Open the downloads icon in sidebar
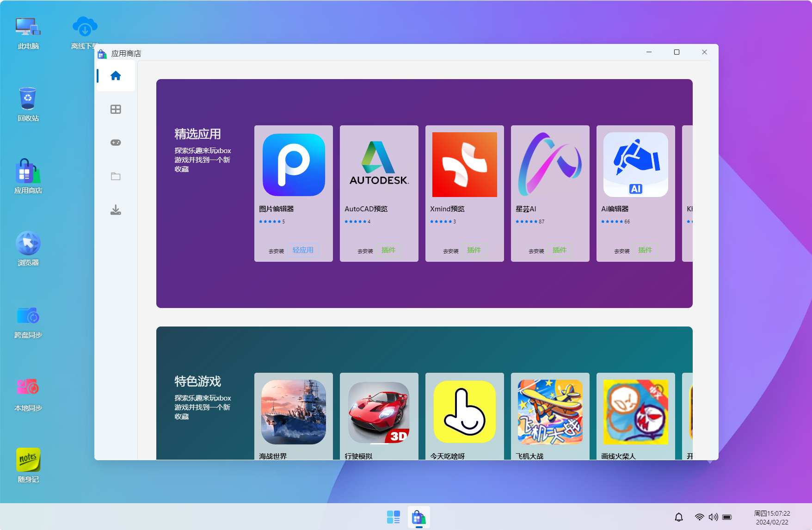The width and height of the screenshot is (812, 530). pyautogui.click(x=116, y=210)
